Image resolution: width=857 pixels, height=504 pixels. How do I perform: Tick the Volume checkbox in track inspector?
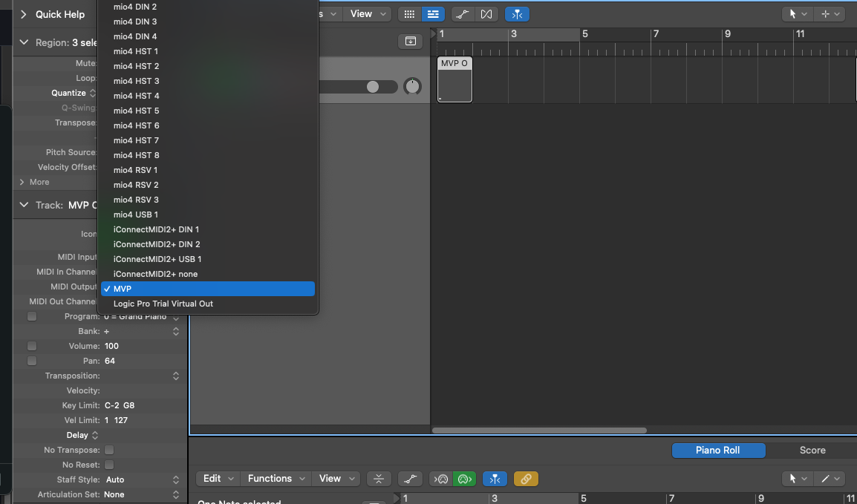32,346
